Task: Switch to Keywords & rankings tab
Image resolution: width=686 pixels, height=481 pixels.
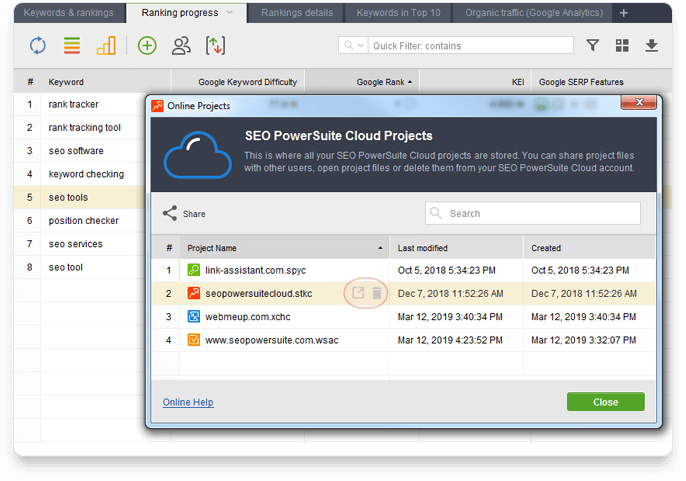Action: pos(69,13)
